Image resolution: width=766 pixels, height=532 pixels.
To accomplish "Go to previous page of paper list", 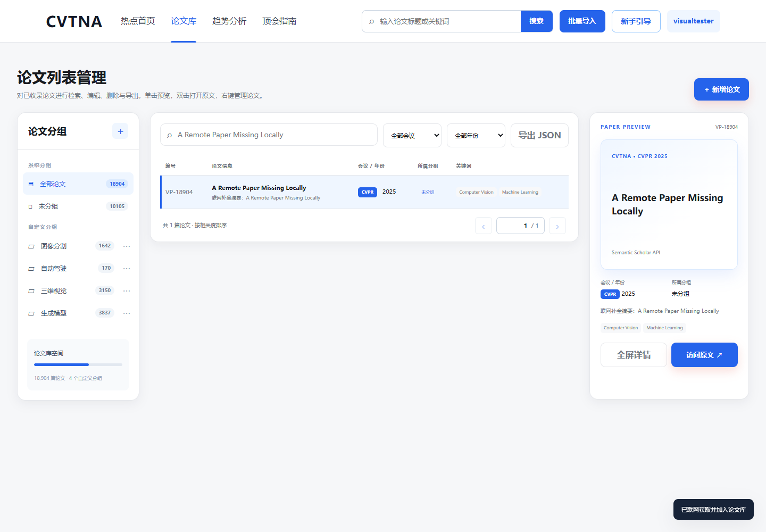I will (484, 226).
